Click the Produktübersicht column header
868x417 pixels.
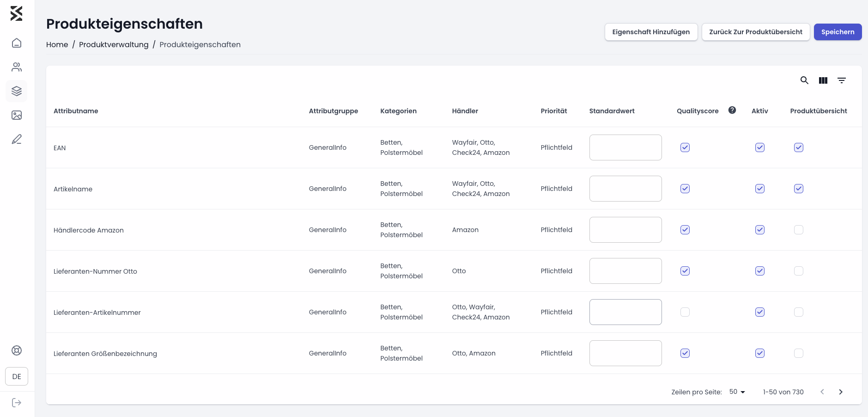tap(819, 111)
